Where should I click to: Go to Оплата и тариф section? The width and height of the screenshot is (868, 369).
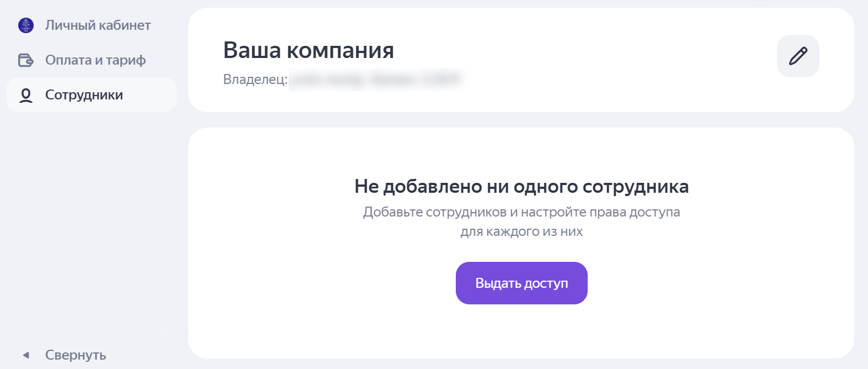(95, 60)
